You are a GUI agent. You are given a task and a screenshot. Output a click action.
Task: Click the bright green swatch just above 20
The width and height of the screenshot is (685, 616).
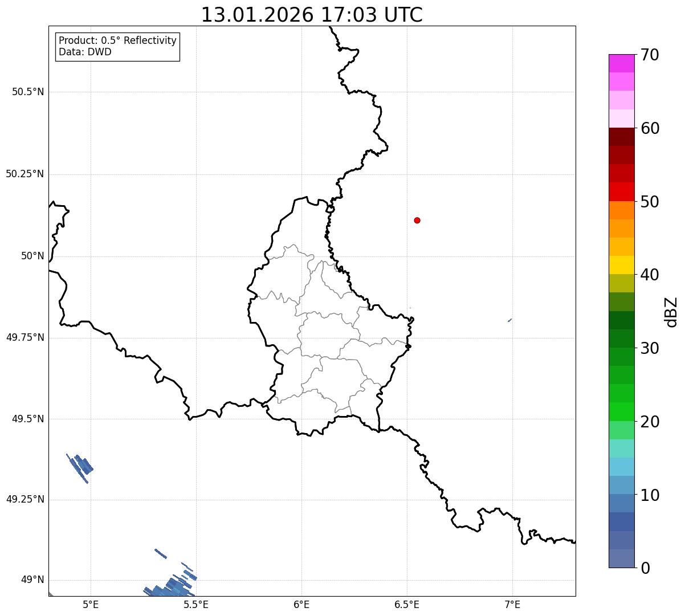point(621,411)
